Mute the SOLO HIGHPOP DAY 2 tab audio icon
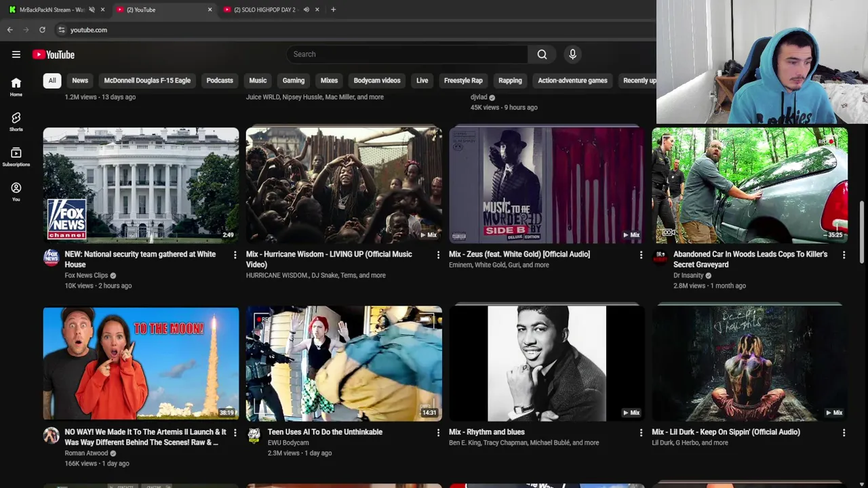The image size is (868, 488). pos(306,9)
